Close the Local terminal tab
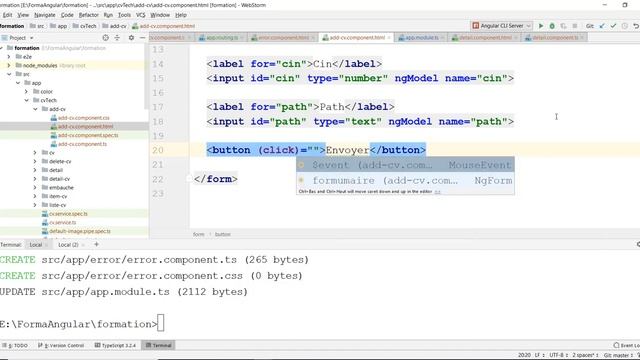The image size is (640, 360). (47, 245)
